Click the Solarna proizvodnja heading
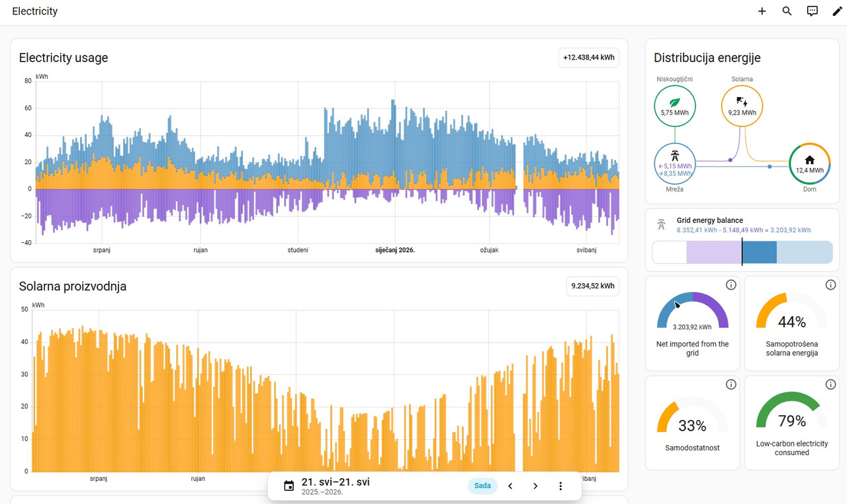Image resolution: width=847 pixels, height=504 pixels. click(x=73, y=286)
